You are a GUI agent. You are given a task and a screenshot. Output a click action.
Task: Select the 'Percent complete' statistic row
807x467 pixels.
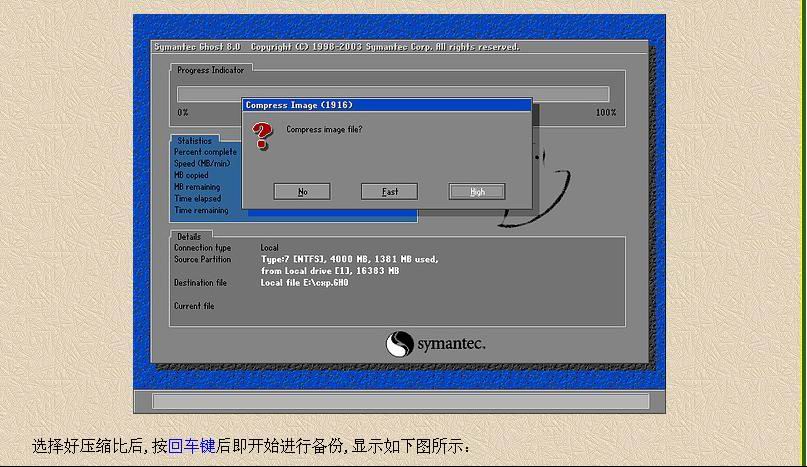coord(205,152)
